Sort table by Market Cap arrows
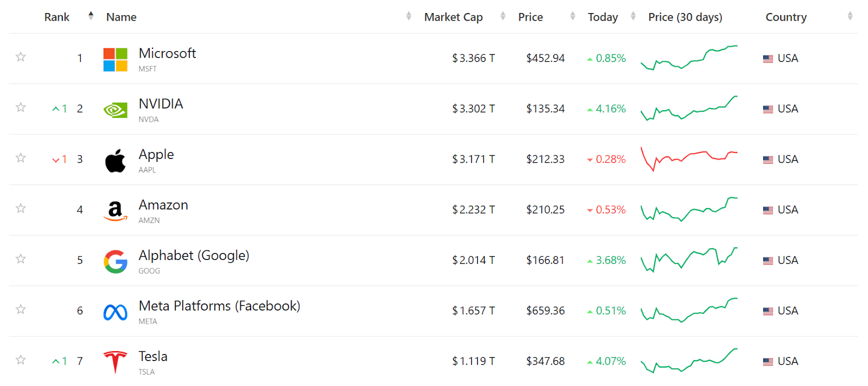Image resolution: width=868 pixels, height=386 pixels. (503, 16)
